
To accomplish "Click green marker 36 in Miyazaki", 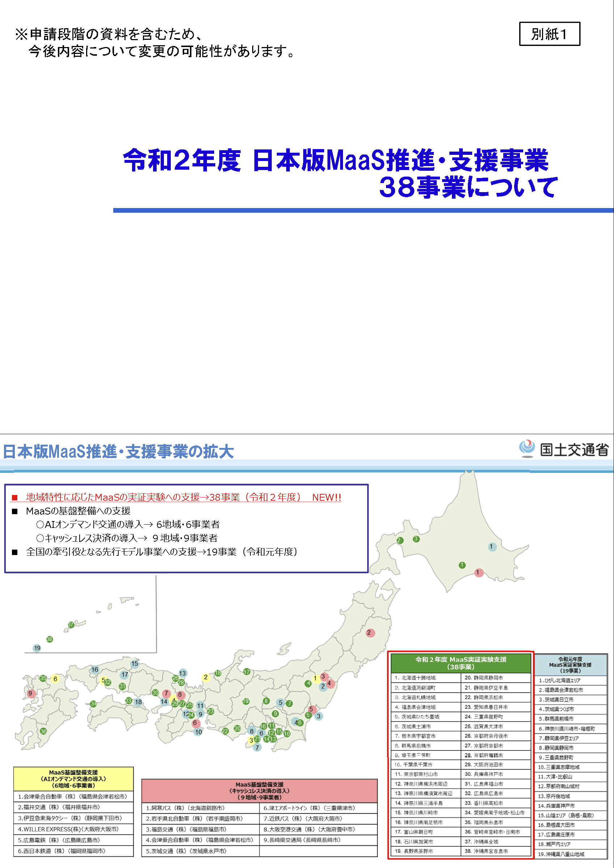I will click(43, 731).
